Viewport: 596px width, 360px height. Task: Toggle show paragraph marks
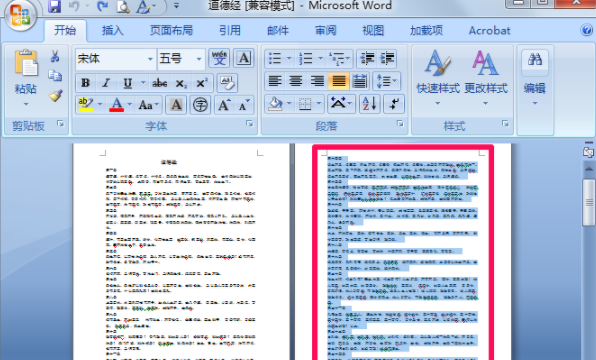(x=394, y=103)
